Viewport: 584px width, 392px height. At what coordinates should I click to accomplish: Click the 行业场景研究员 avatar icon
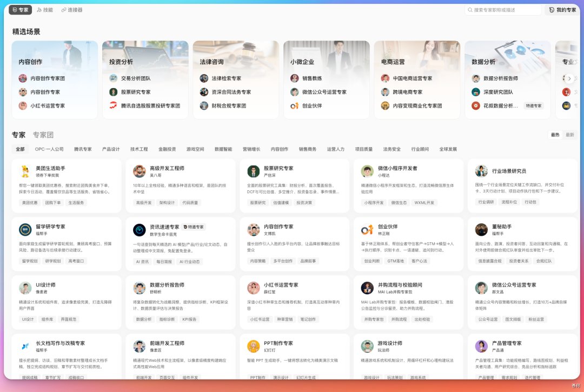tap(481, 171)
